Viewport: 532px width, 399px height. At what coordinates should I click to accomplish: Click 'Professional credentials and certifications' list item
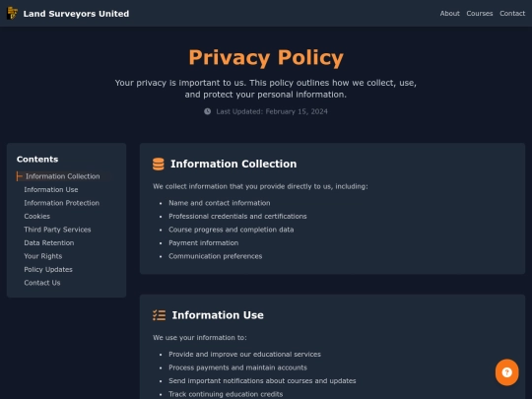237,216
